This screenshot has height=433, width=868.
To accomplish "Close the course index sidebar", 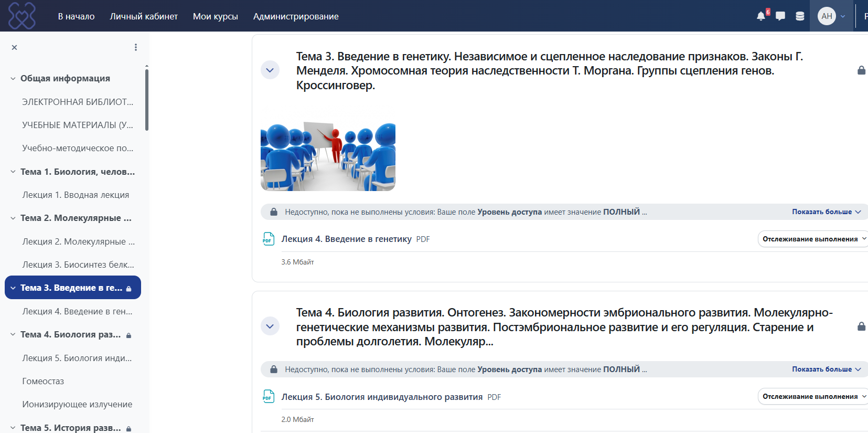I will [15, 47].
